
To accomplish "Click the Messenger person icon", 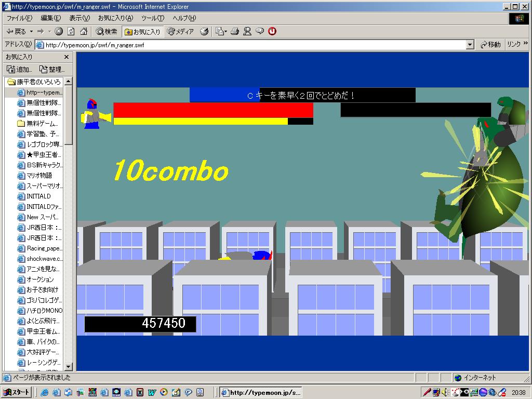I will point(247,32).
